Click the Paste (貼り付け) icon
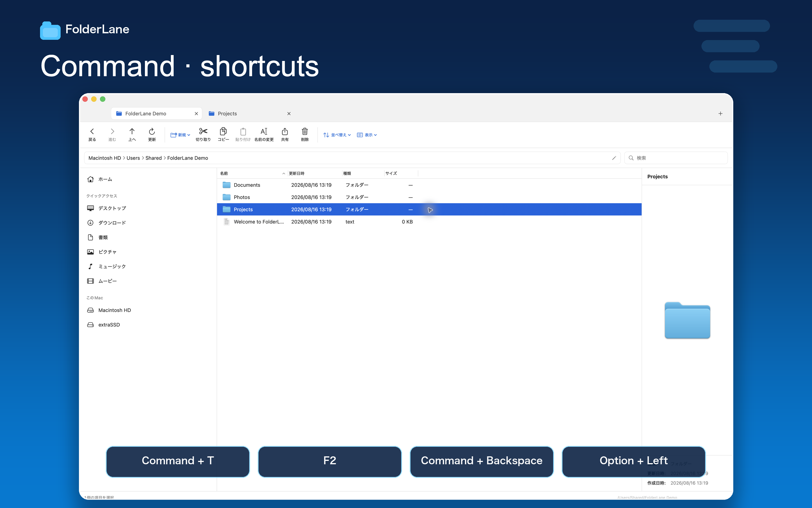The width and height of the screenshot is (812, 508). coord(243,134)
